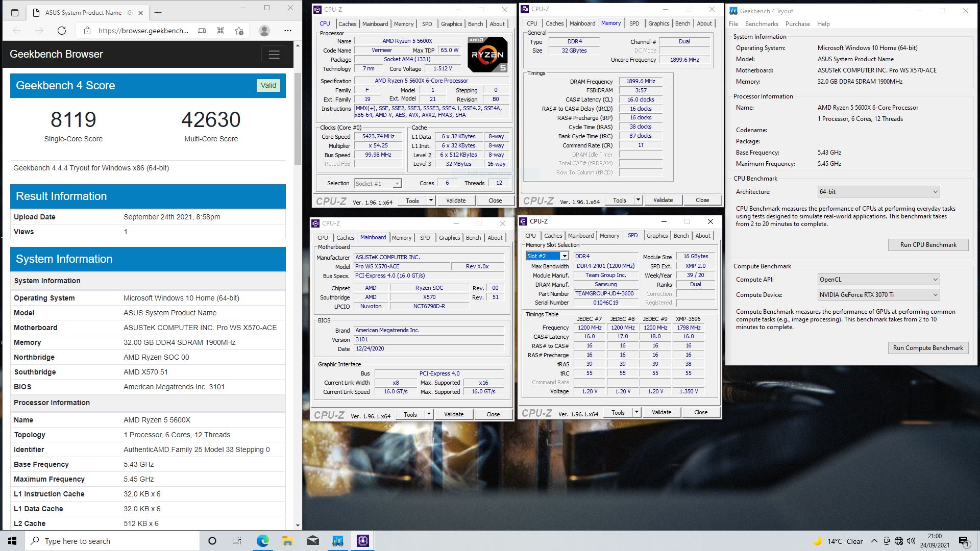Open the Geekbench Benchmarks menu

(762, 24)
